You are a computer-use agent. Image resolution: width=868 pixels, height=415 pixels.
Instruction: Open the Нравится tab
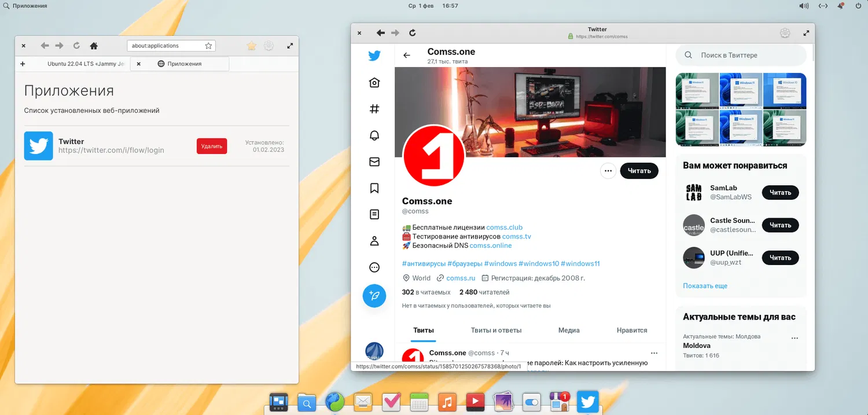(632, 330)
